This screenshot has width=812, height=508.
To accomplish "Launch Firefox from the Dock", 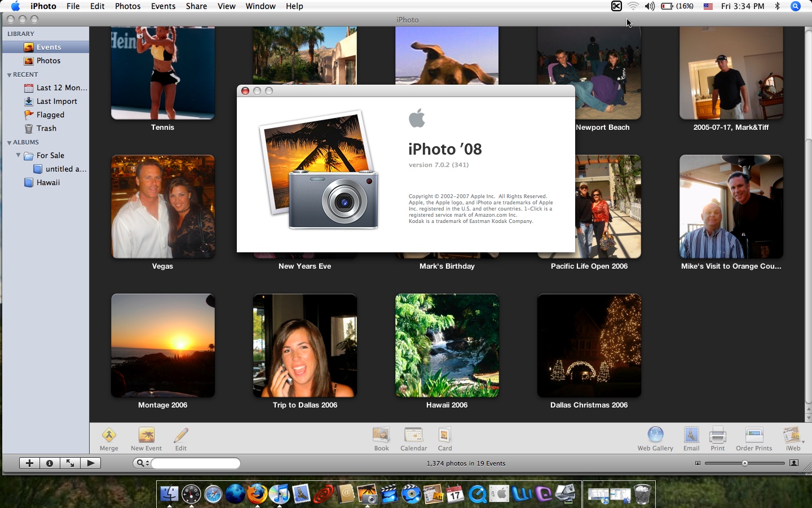I will click(x=257, y=494).
